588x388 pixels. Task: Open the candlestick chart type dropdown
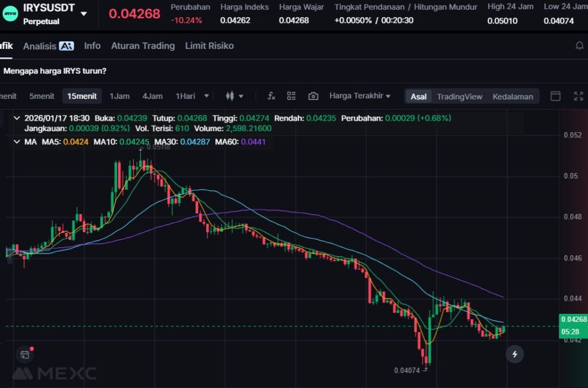click(235, 96)
